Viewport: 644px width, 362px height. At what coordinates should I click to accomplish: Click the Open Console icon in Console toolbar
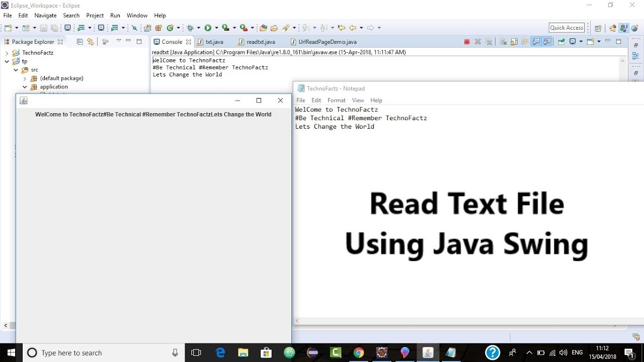[590, 42]
